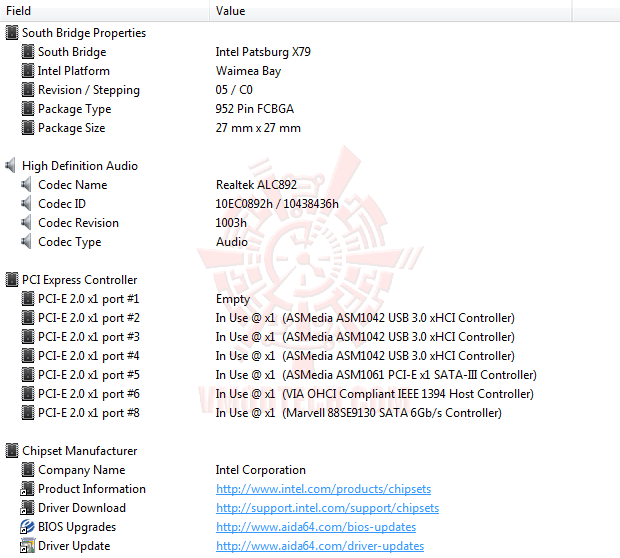Screen dimensions: 620x558
Task: Click the PCI Express Controller chip icon
Action: tap(12, 280)
